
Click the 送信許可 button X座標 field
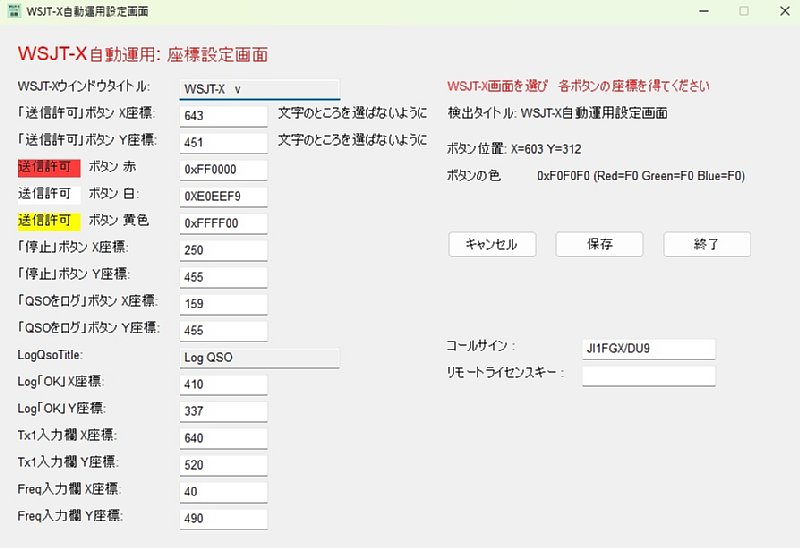pos(223,115)
